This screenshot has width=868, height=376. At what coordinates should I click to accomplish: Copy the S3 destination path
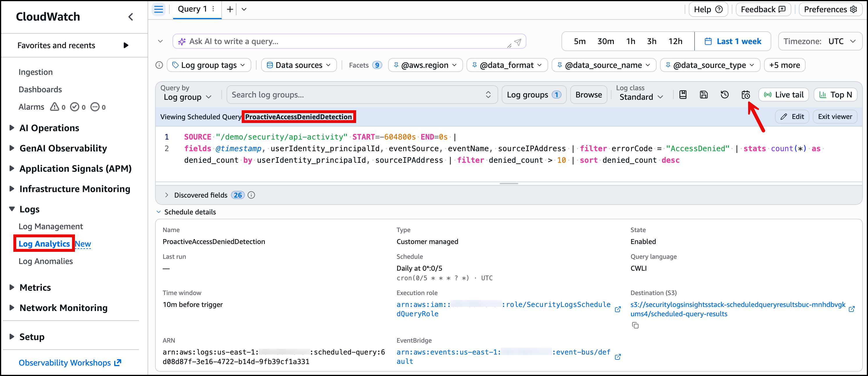pos(635,326)
